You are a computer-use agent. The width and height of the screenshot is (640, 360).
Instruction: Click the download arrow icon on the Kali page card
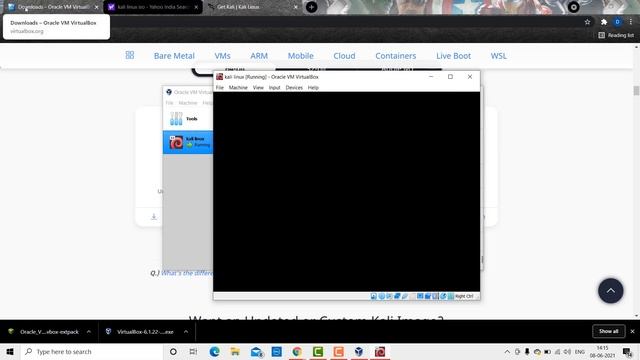tap(154, 217)
